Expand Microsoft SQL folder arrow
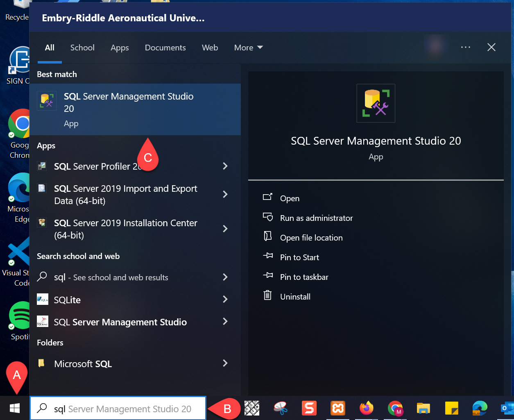 (x=225, y=363)
